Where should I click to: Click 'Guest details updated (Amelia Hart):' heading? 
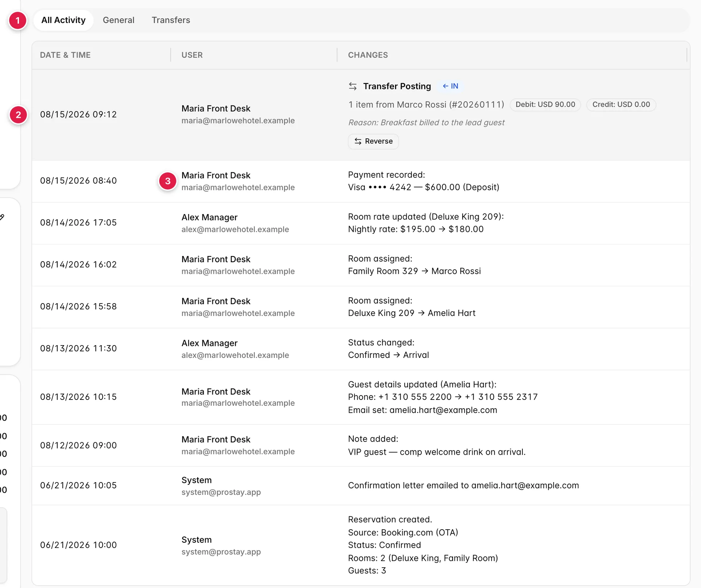(x=422, y=385)
